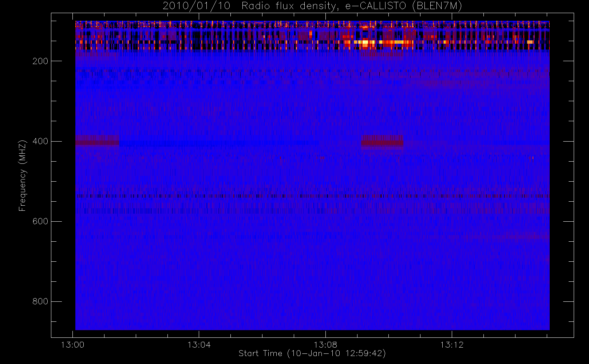
Task: Click the plot title '2010/01/10 Radio flux density, e-CALLISTO (BLEN7M)'
Action: click(312, 6)
